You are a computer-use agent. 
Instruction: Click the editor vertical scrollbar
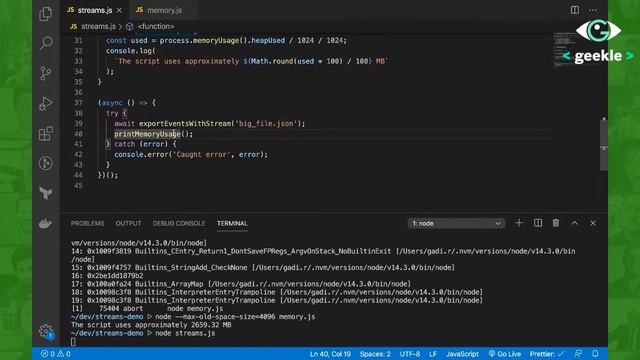tap(604, 144)
